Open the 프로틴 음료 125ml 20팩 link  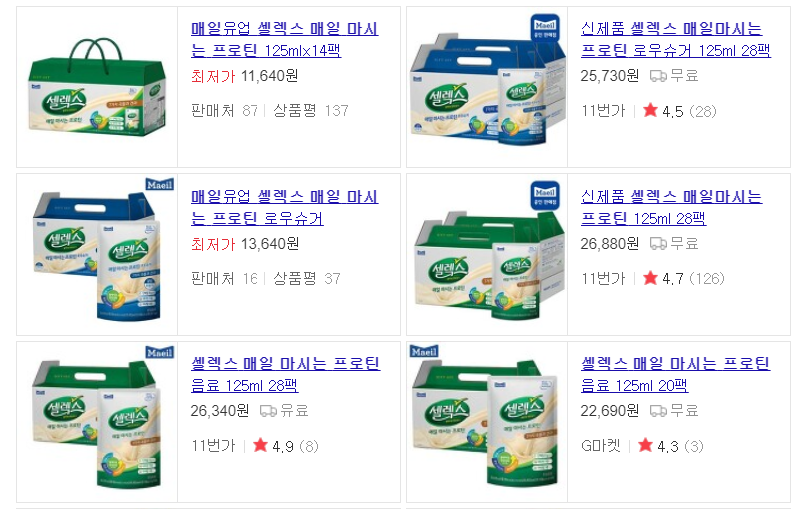point(675,374)
